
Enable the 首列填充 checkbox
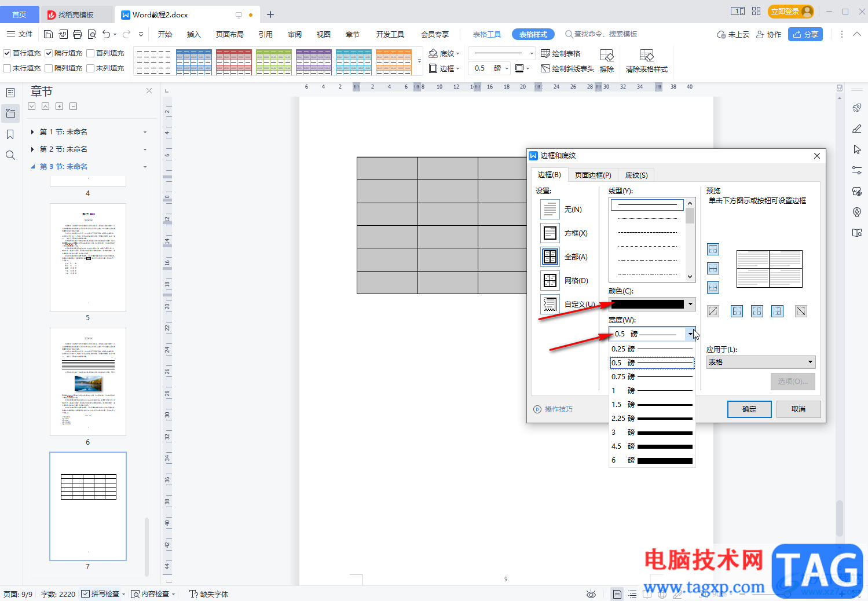point(90,53)
